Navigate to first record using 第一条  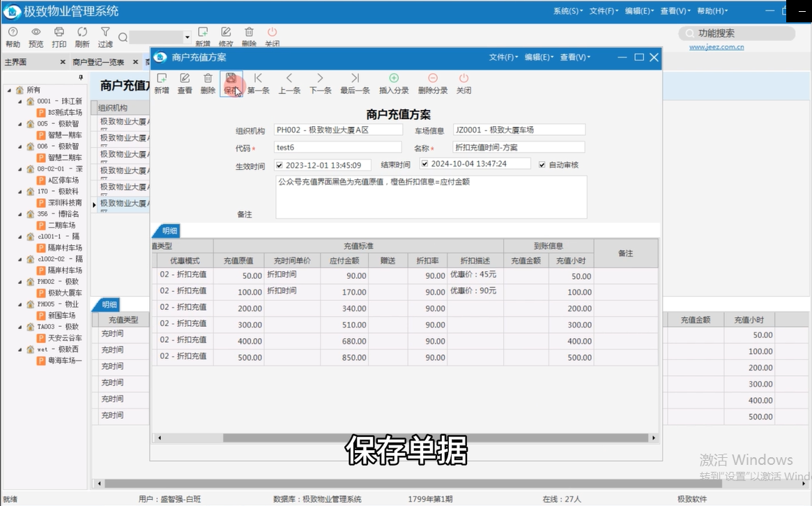tap(259, 84)
